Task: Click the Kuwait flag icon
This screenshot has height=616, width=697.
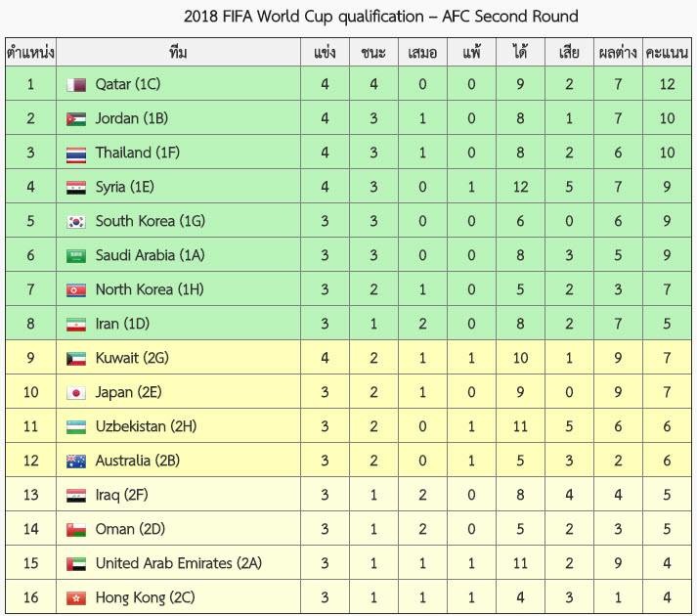Action: [76, 359]
